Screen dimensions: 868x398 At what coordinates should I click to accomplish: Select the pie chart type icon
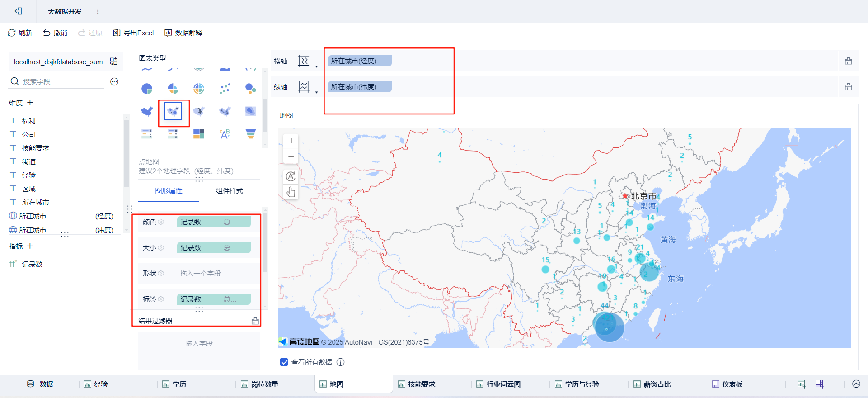[x=147, y=89]
